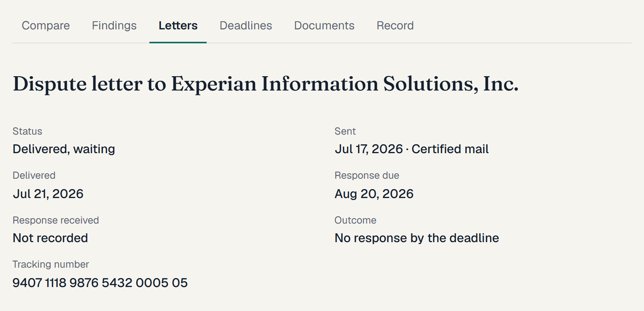
Task: Click the status value 'Delivered, waiting'
Action: tap(64, 149)
